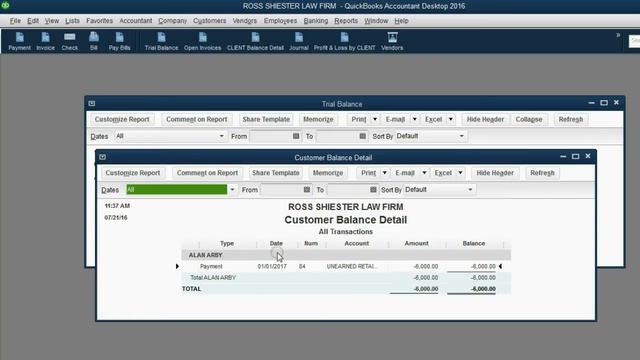This screenshot has width=640, height=360.
Task: Expand the Excel arrow in Customer Balance Detail
Action: pyautogui.click(x=460, y=173)
